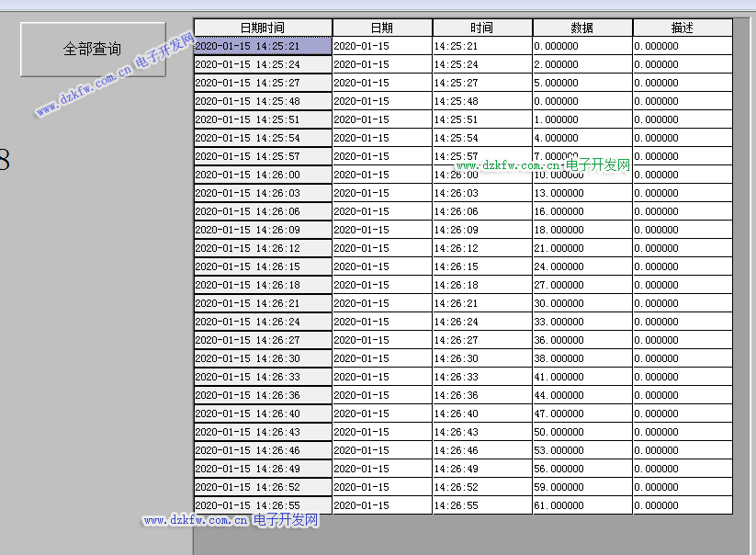The height and width of the screenshot is (555, 756).
Task: Select row header 2020-01-15 14:25:48
Action: coord(263,101)
